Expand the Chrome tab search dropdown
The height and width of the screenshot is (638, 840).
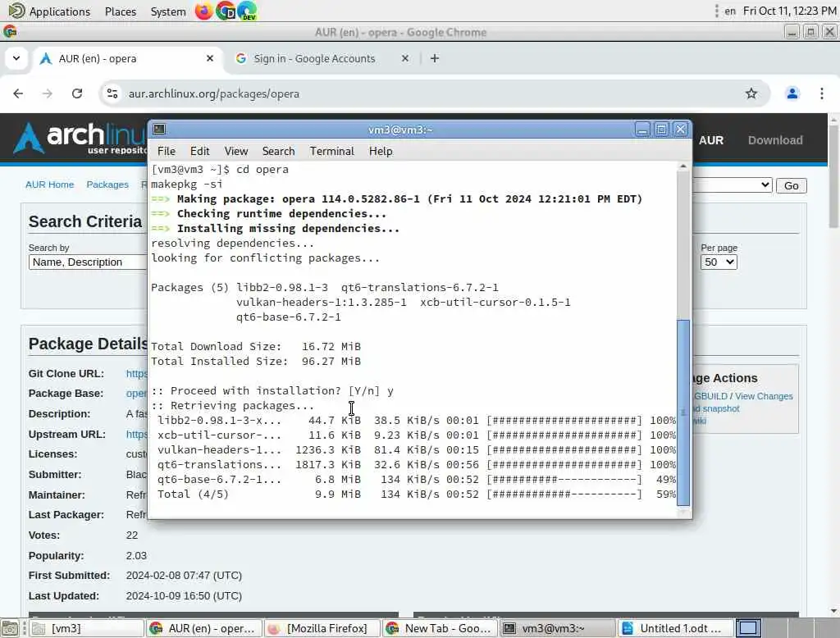point(16,58)
